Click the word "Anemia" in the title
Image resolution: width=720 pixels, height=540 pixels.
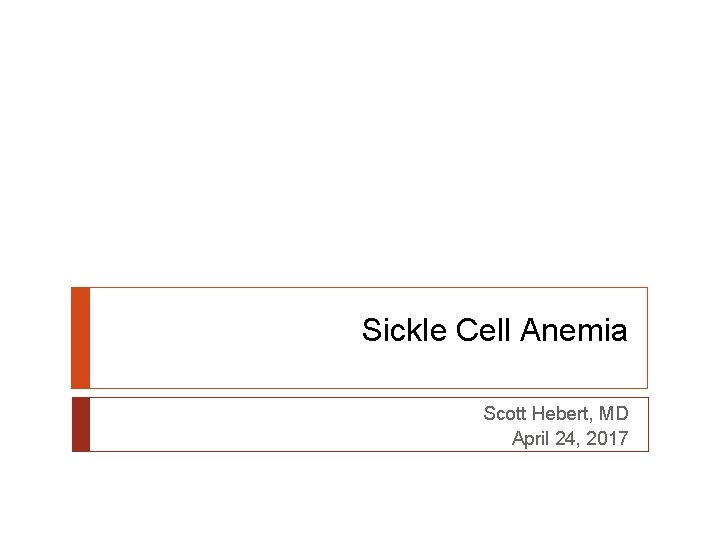pos(574,330)
